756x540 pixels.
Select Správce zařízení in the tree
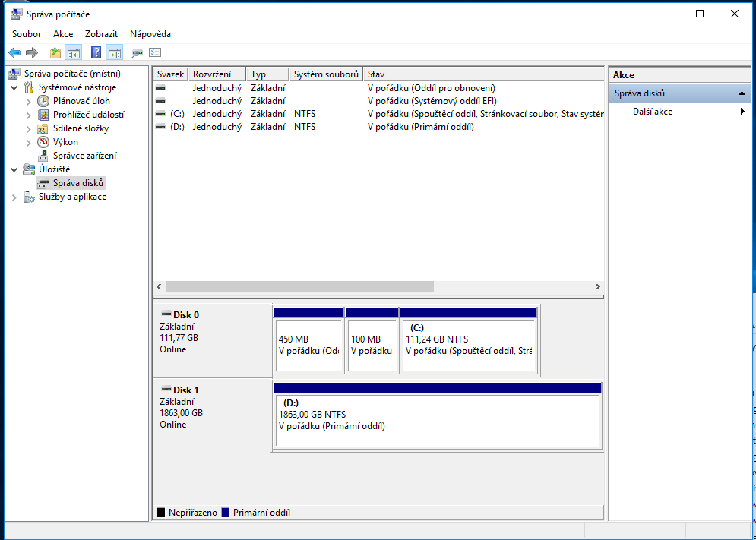click(84, 156)
